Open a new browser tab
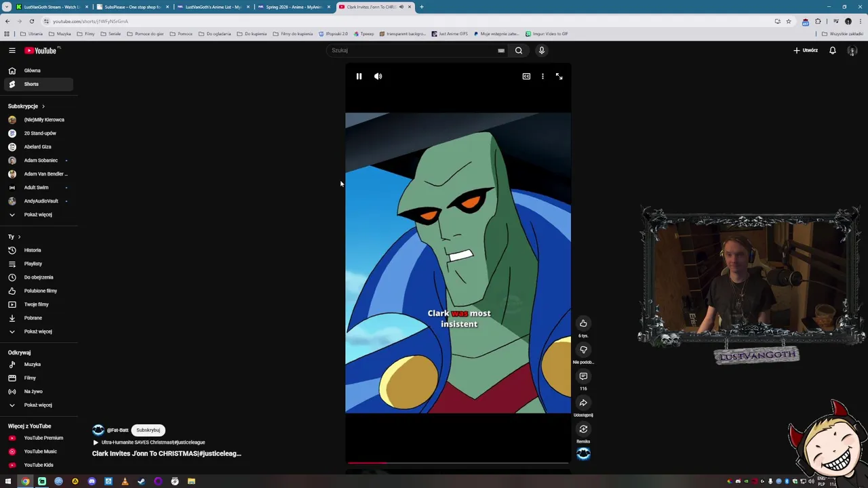 pyautogui.click(x=421, y=7)
